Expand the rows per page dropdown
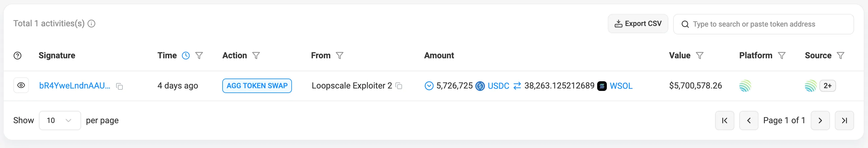868x148 pixels. pyautogui.click(x=60, y=121)
